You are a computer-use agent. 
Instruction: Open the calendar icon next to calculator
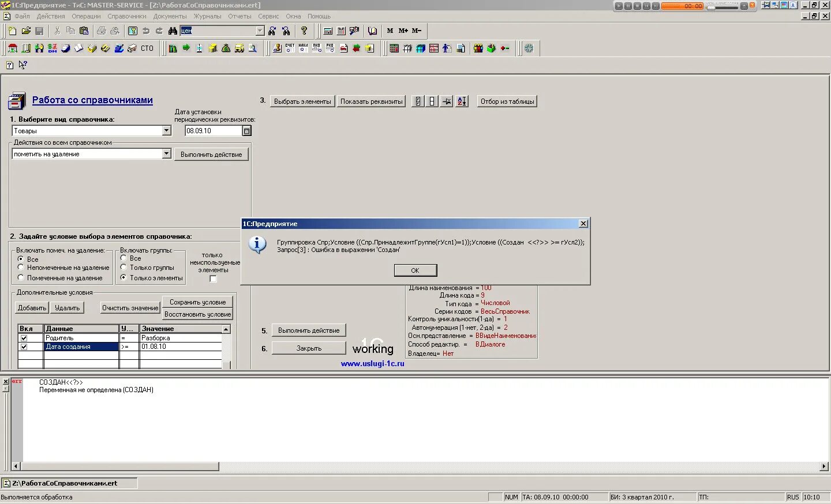[341, 31]
